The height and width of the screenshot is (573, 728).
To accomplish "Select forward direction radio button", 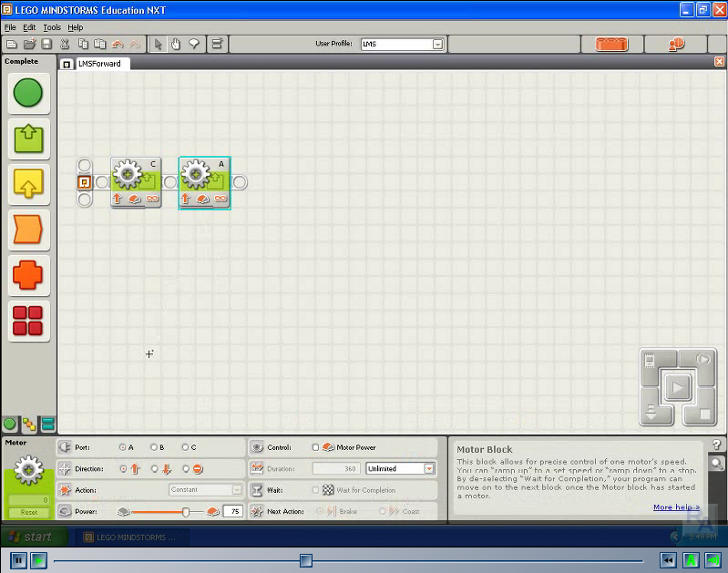I will [x=123, y=469].
